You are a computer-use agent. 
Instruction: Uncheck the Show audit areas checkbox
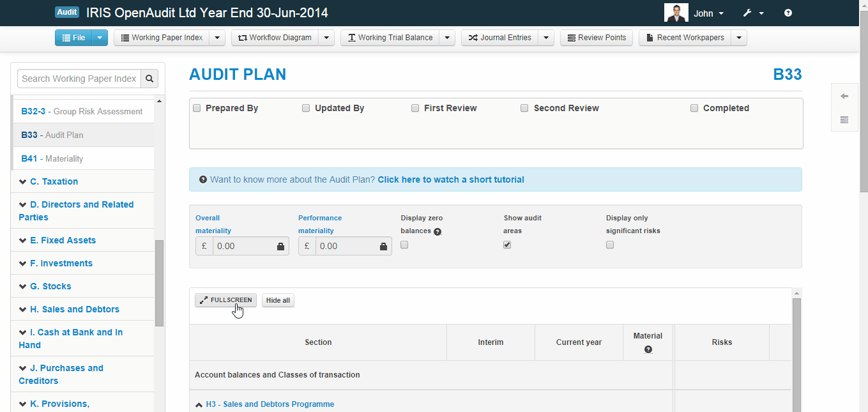click(x=507, y=245)
